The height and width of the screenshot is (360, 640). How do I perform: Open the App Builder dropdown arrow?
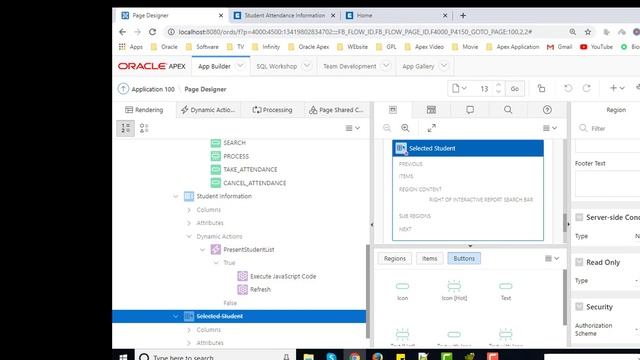240,66
